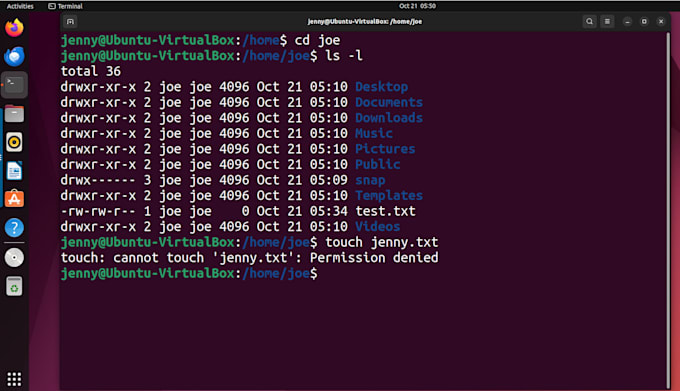Click the drwx------ permissions of snap
Image resolution: width=680 pixels, height=391 pixels.
98,180
